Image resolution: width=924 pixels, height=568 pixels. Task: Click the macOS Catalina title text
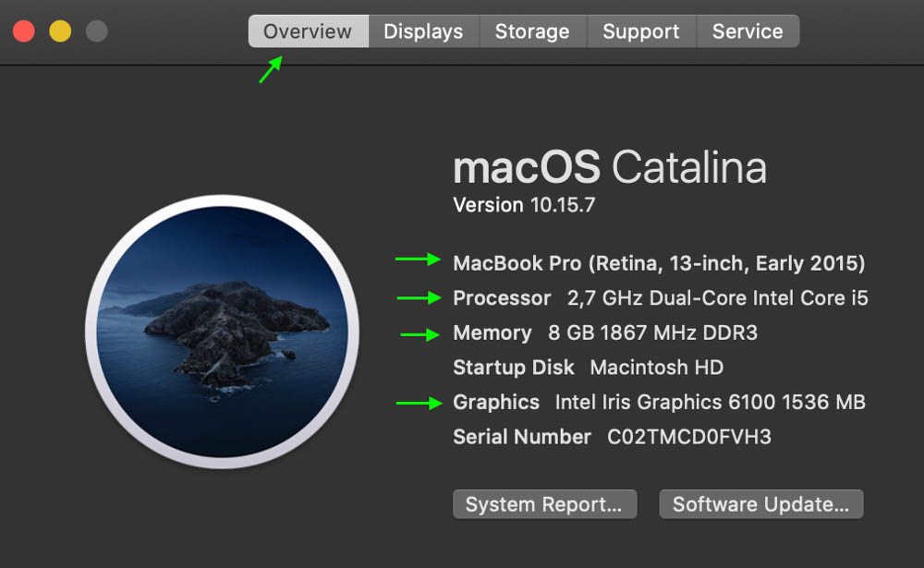pyautogui.click(x=610, y=167)
